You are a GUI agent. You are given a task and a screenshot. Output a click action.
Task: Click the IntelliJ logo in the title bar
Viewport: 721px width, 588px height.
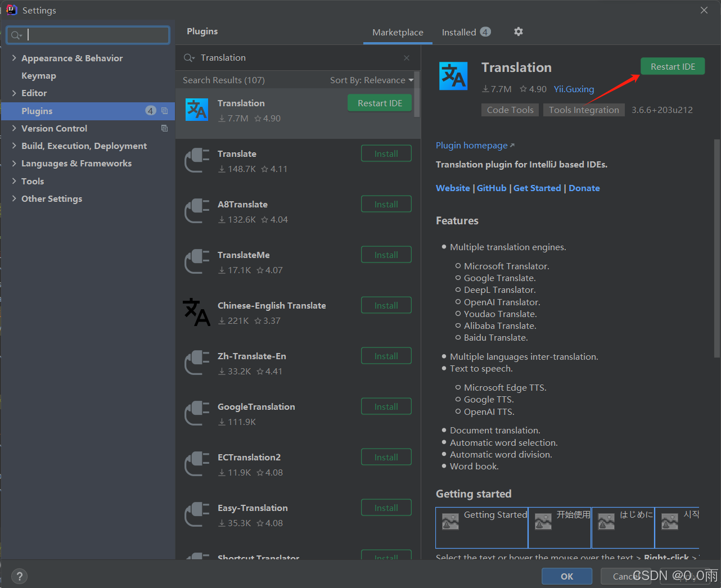pos(11,10)
